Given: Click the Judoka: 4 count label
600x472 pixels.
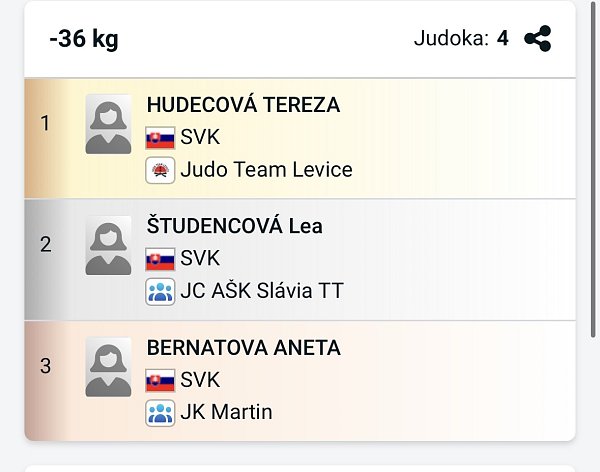Looking at the screenshot, I should [461, 39].
